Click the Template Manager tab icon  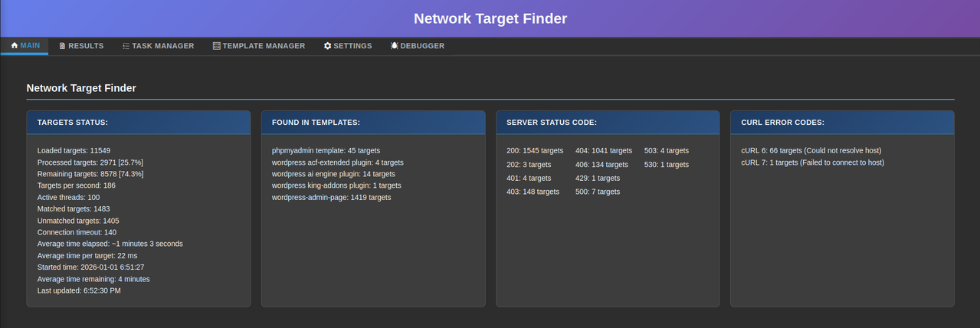coord(217,46)
